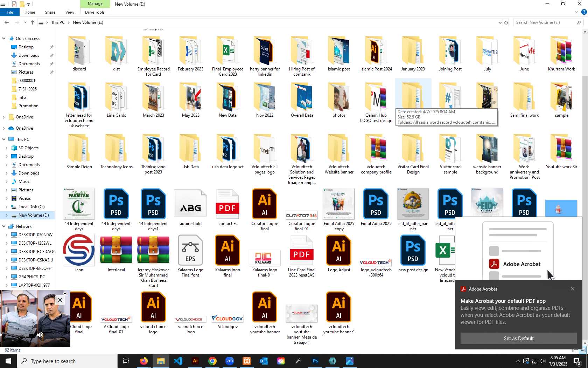This screenshot has height=368, width=588.
Task: Switch to the View ribbon tab
Action: (x=70, y=12)
